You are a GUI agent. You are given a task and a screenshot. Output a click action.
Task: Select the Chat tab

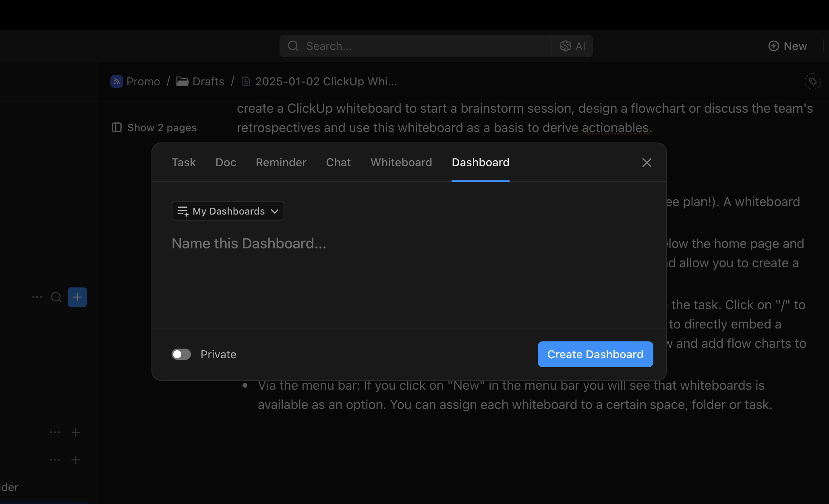tap(338, 162)
